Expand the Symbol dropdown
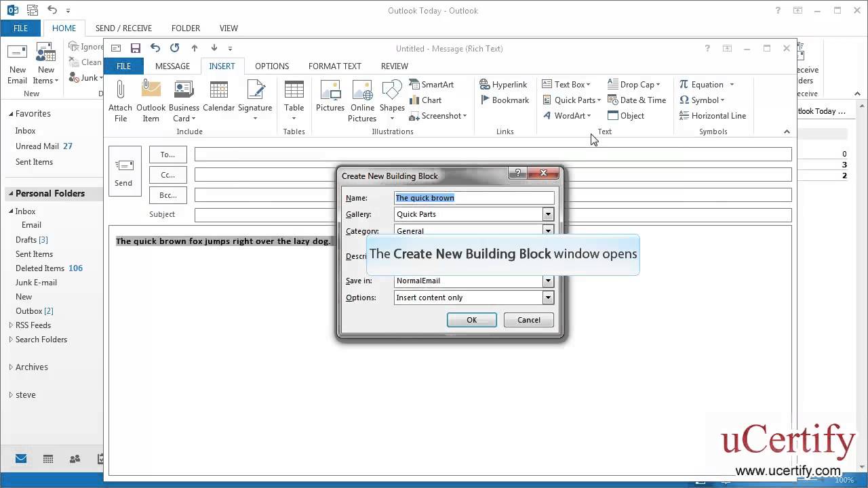 [722, 100]
